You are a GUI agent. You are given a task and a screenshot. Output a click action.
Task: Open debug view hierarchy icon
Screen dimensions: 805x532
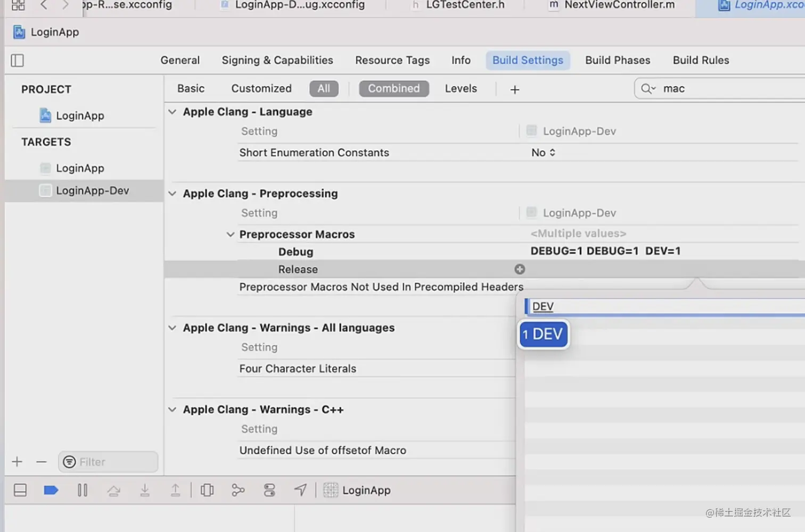207,490
